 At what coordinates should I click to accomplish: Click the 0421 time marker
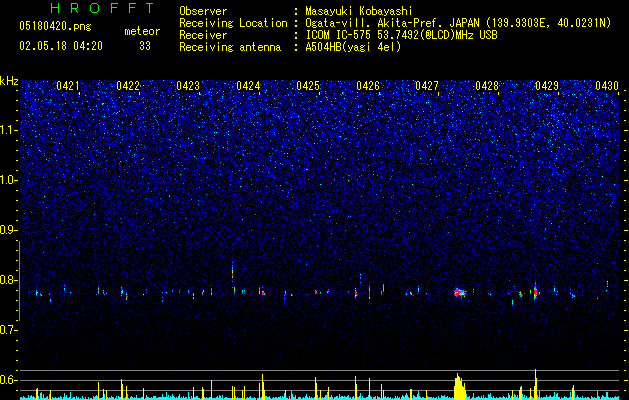68,86
